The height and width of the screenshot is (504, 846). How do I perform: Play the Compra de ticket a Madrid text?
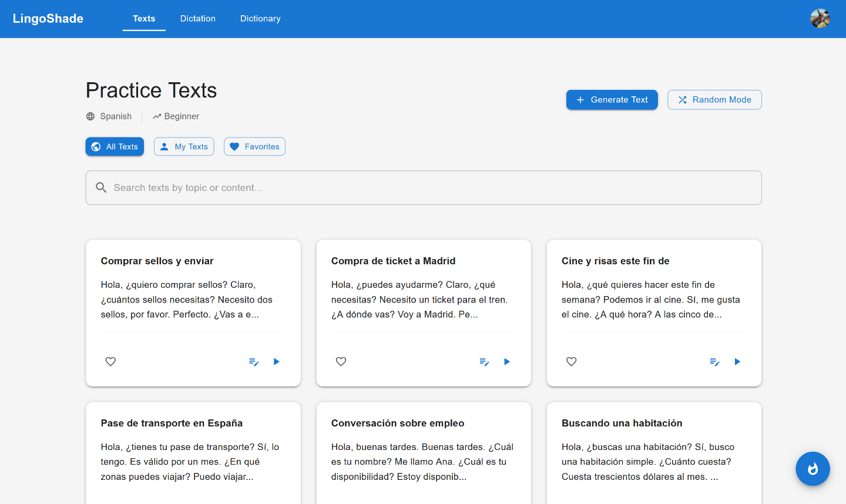click(507, 362)
